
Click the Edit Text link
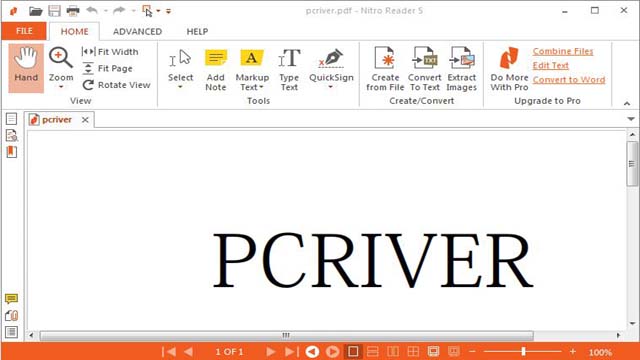tap(551, 65)
